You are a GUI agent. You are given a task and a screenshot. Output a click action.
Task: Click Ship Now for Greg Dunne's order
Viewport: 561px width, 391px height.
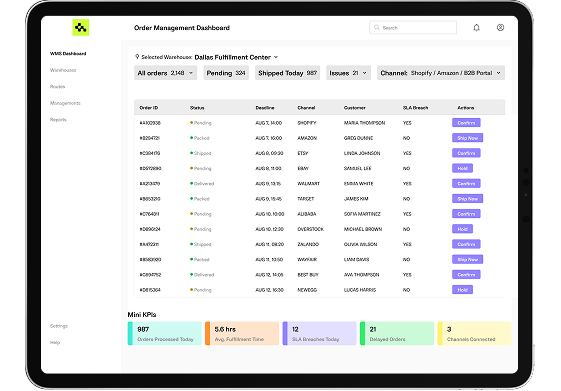pos(467,138)
